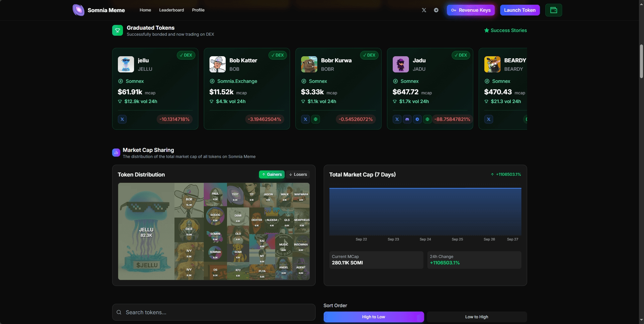Image resolution: width=644 pixels, height=324 pixels.
Task: Click the JELLU tile in treemap
Action: [x=146, y=231]
